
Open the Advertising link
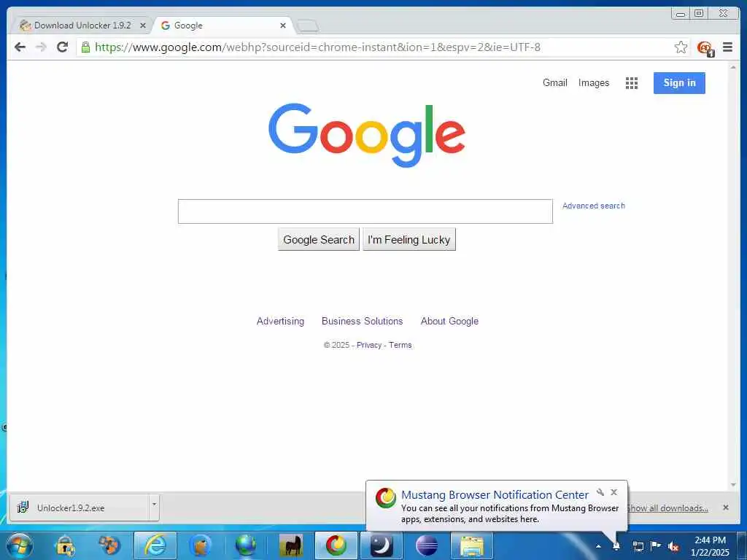point(280,322)
